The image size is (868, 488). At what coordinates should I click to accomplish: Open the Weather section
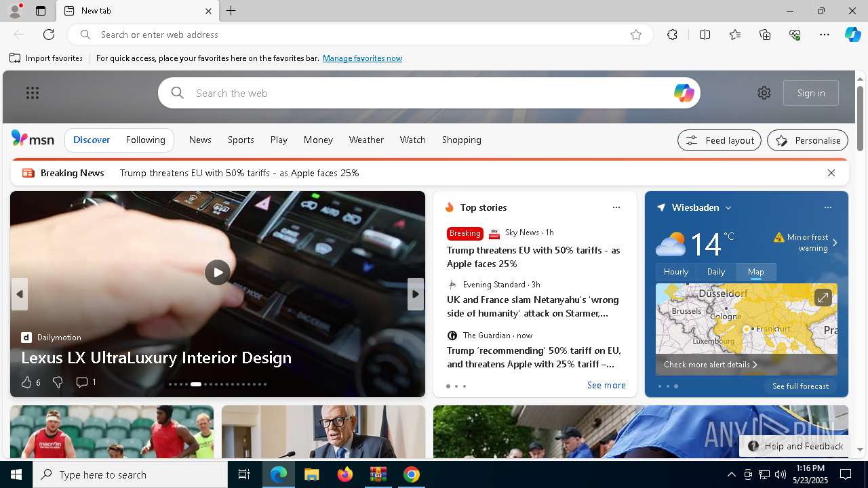click(366, 140)
